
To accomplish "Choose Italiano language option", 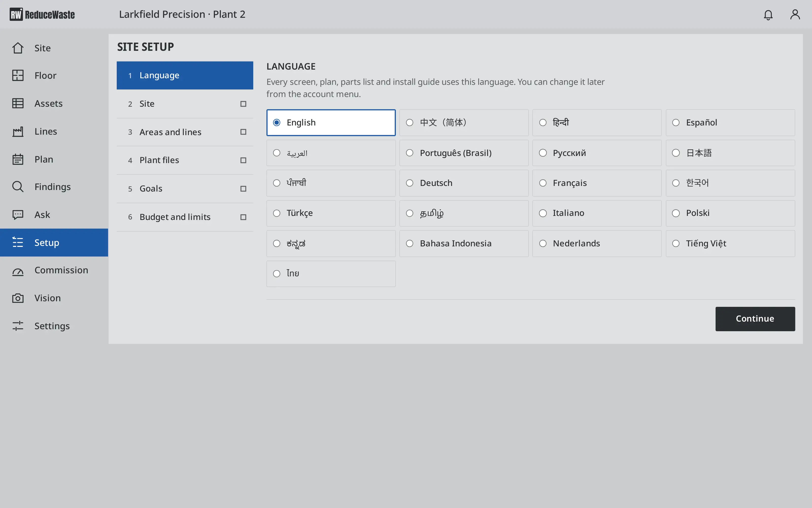I will (597, 213).
